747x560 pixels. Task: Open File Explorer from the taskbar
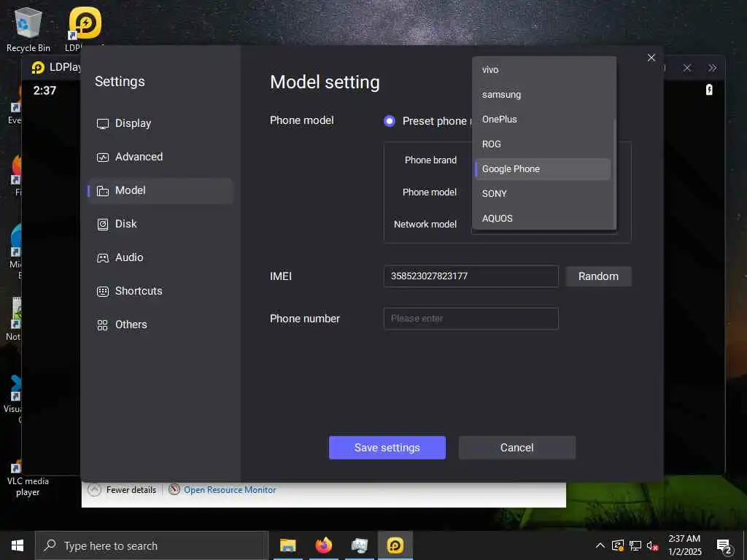tap(287, 545)
